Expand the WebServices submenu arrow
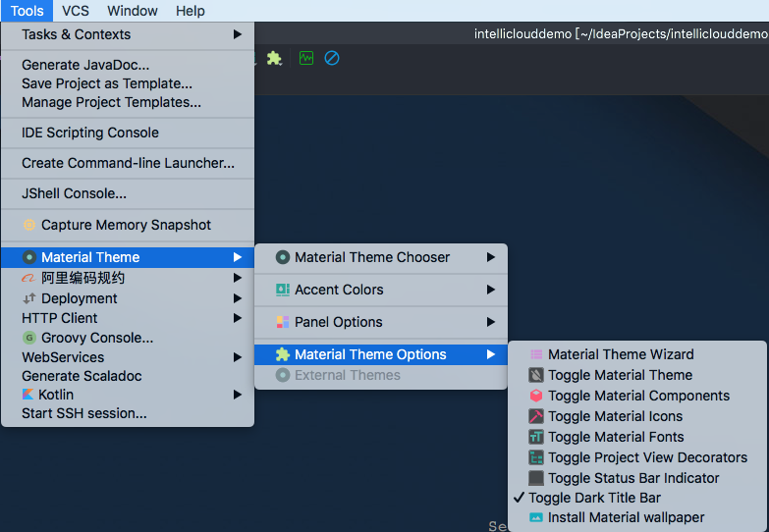This screenshot has width=769, height=532. click(x=238, y=357)
